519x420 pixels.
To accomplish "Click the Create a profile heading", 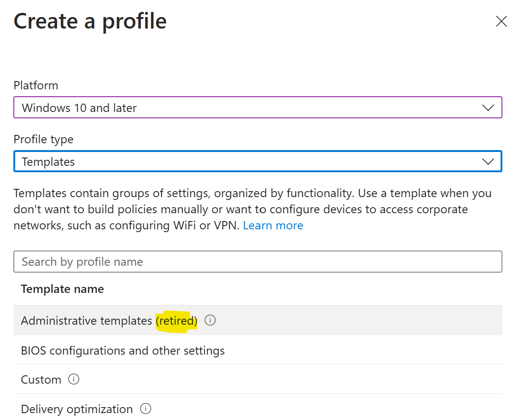I will [90, 21].
